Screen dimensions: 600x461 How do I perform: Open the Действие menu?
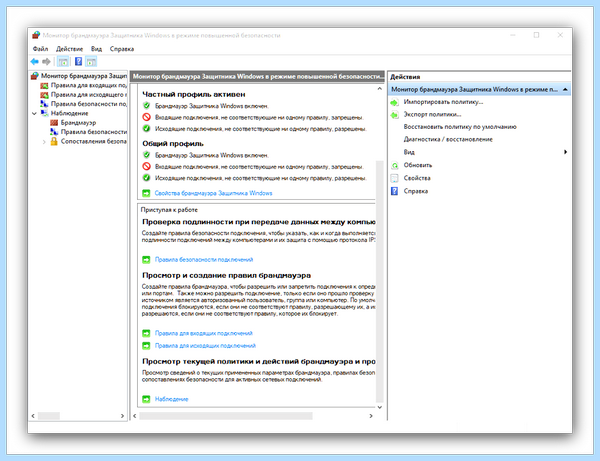click(x=69, y=49)
